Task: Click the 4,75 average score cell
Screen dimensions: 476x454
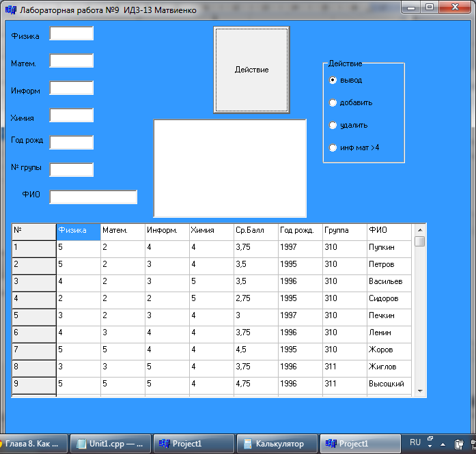Action: click(x=255, y=386)
